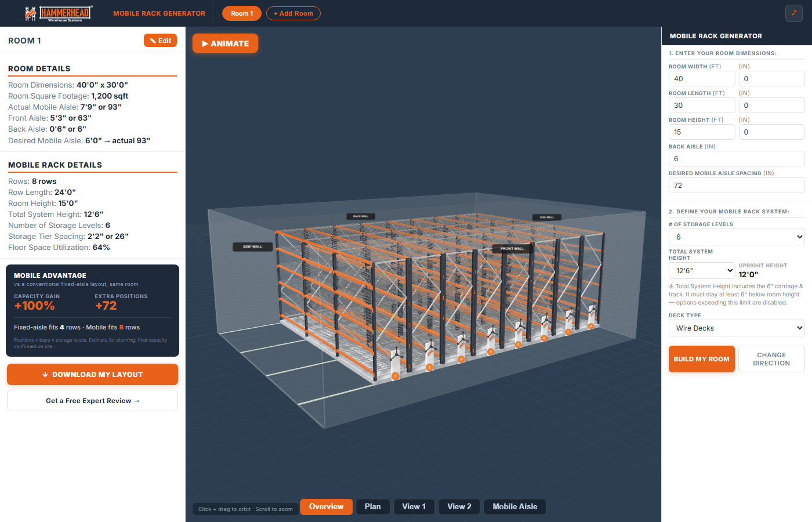
Task: Switch to View 1 camera
Action: [414, 507]
